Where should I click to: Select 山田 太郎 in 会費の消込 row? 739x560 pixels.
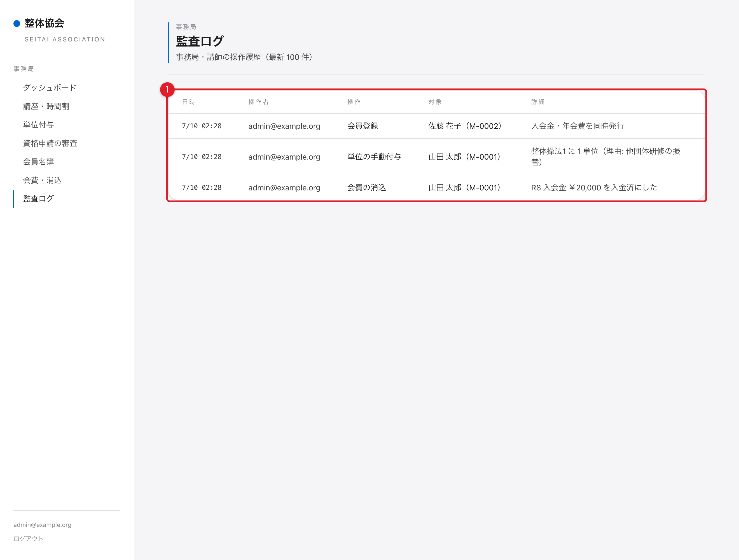click(x=464, y=187)
